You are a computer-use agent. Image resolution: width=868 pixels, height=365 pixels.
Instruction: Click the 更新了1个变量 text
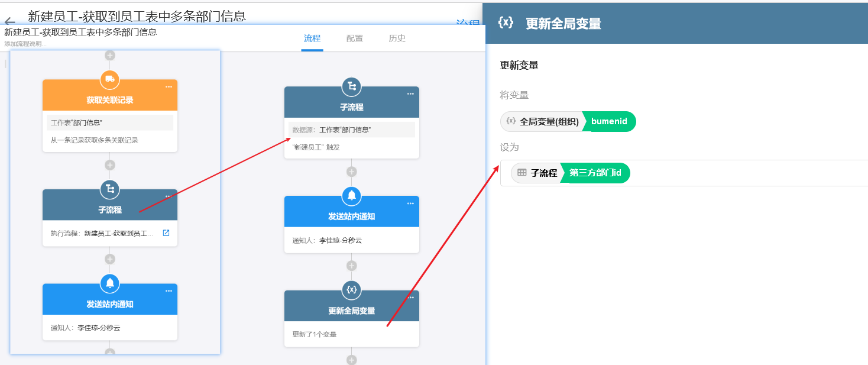coord(315,334)
